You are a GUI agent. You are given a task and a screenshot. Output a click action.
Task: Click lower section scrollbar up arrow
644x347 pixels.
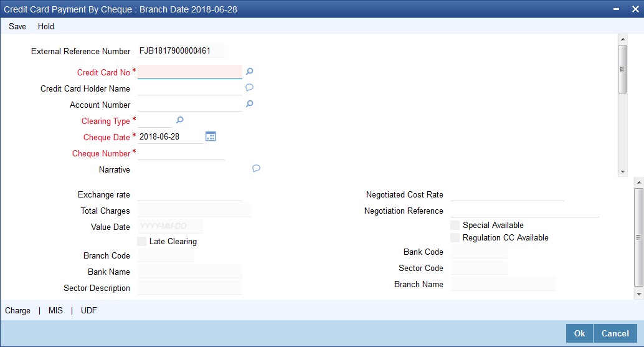pos(638,183)
